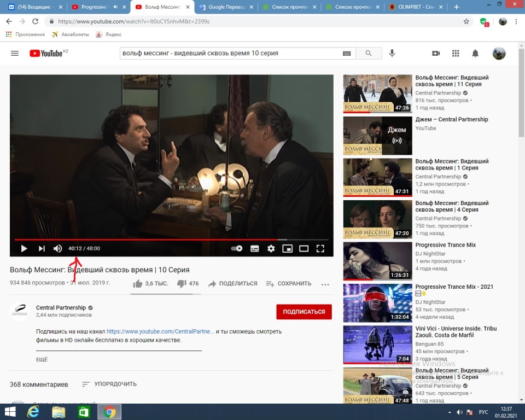The height and width of the screenshot is (420, 525).
Task: Go back with browser back arrow
Action: pos(9,21)
